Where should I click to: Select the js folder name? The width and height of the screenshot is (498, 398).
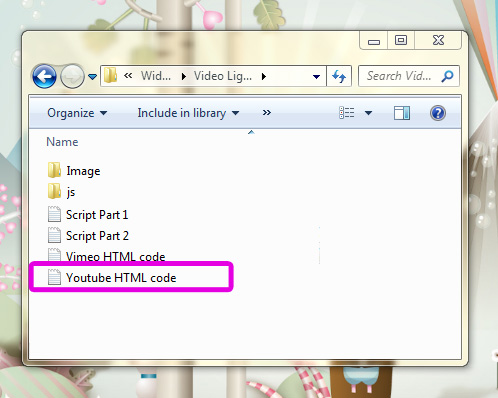(x=71, y=192)
